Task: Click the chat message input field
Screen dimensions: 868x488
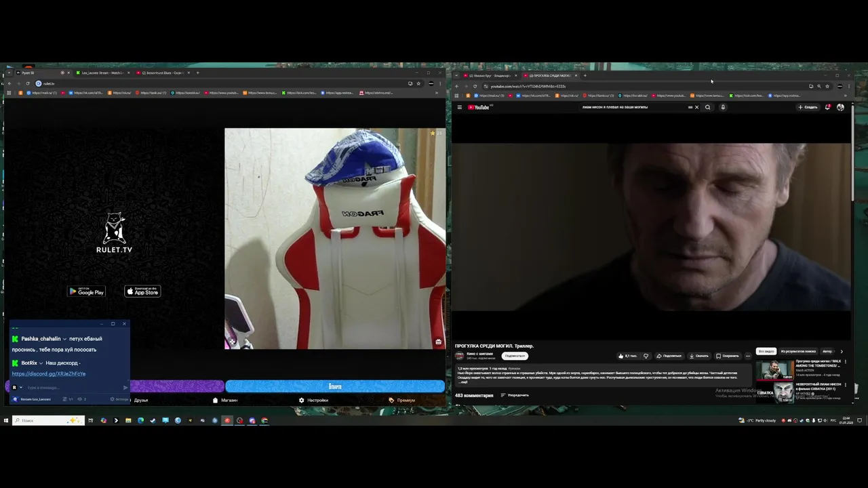Action: tap(73, 388)
